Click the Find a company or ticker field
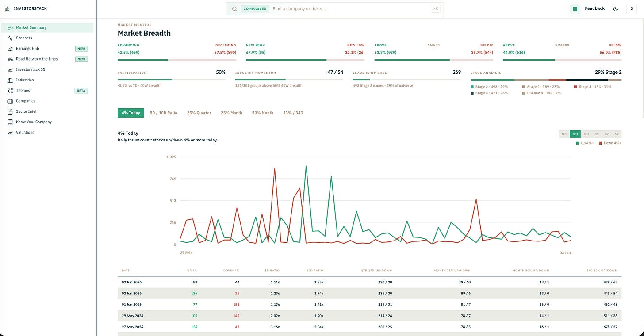Image resolution: width=644 pixels, height=336 pixels. click(349, 9)
